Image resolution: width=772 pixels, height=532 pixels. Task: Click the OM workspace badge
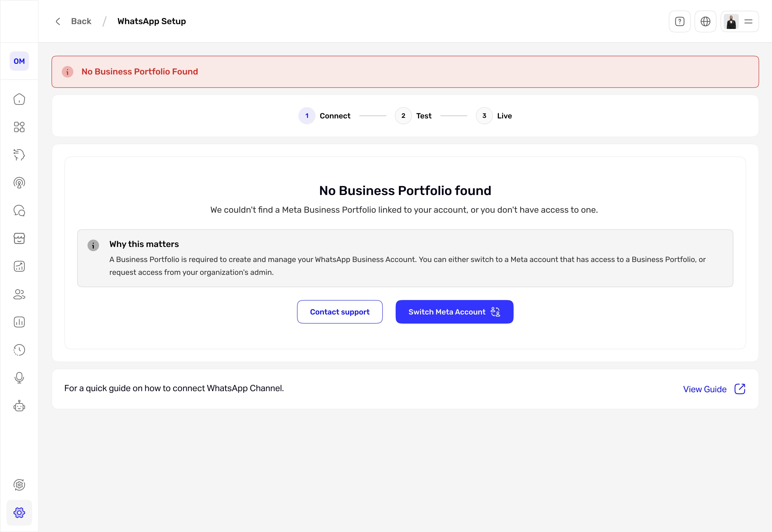pos(19,61)
